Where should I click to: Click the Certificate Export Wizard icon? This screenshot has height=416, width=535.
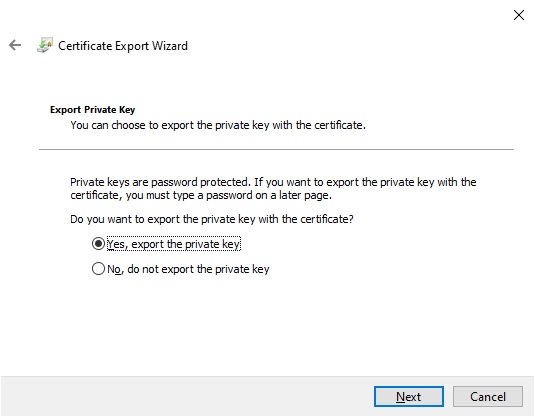(x=45, y=45)
